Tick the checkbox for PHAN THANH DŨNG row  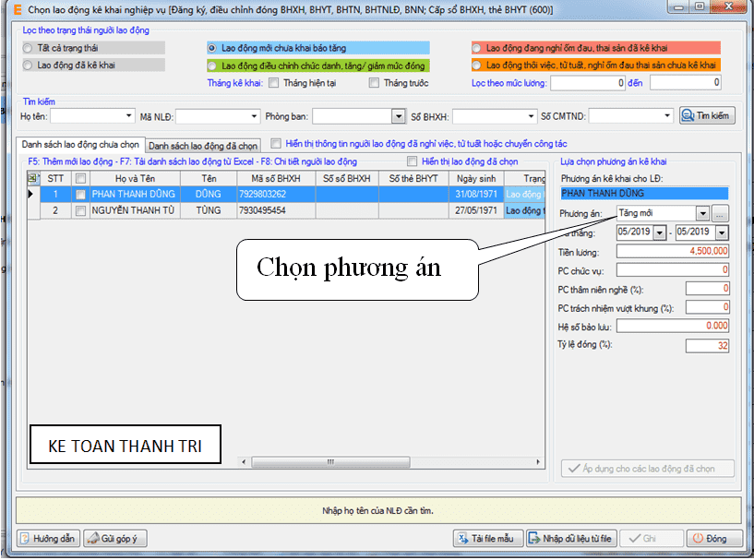coord(81,195)
